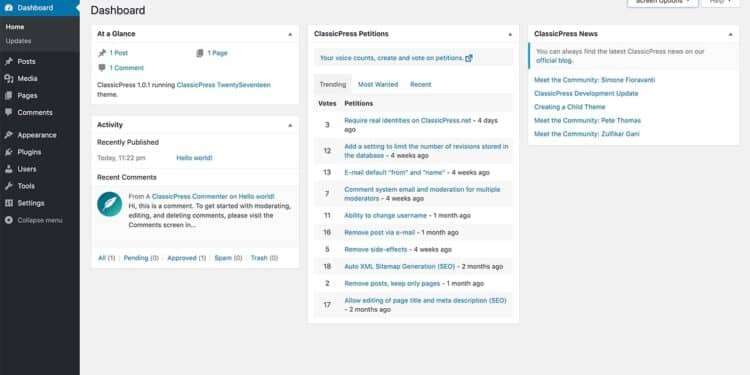Open the Home submenu item
This screenshot has width=750, height=375.
pyautogui.click(x=15, y=27)
